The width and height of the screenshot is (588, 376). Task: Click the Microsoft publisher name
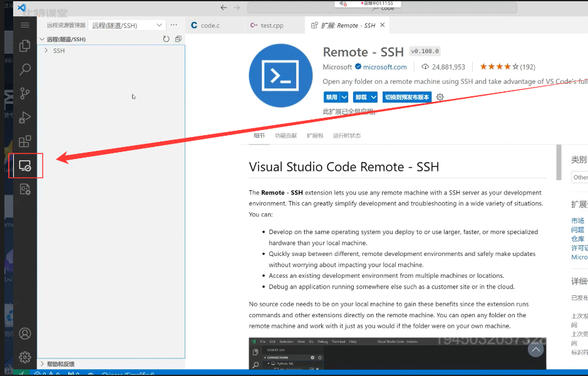tap(337, 67)
